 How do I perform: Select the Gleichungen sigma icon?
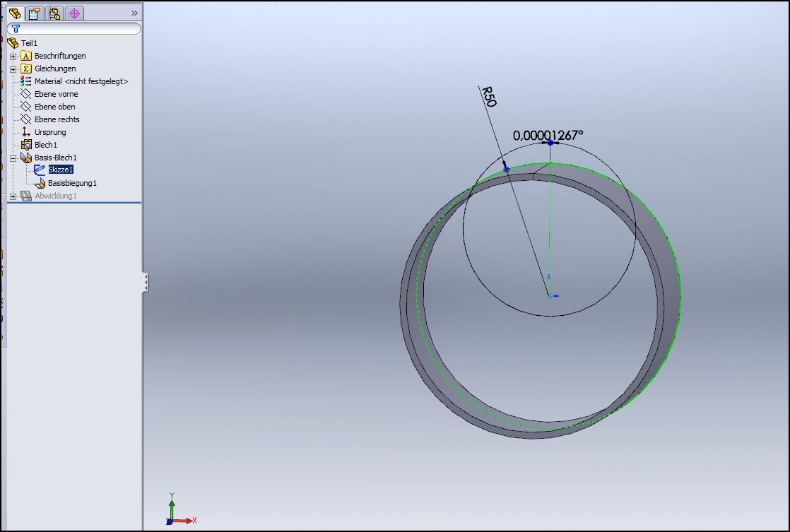point(25,69)
